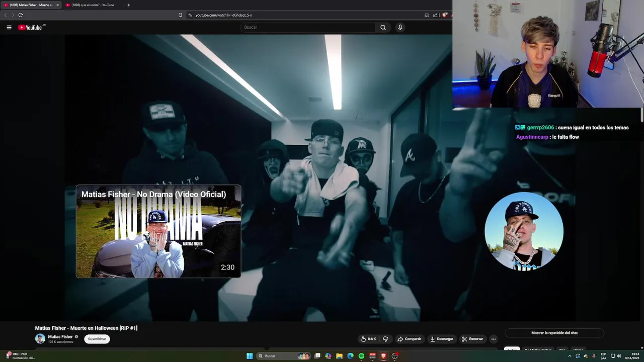Click the '125 K suscriptores' text
The height and width of the screenshot is (362, 644).
60,342
